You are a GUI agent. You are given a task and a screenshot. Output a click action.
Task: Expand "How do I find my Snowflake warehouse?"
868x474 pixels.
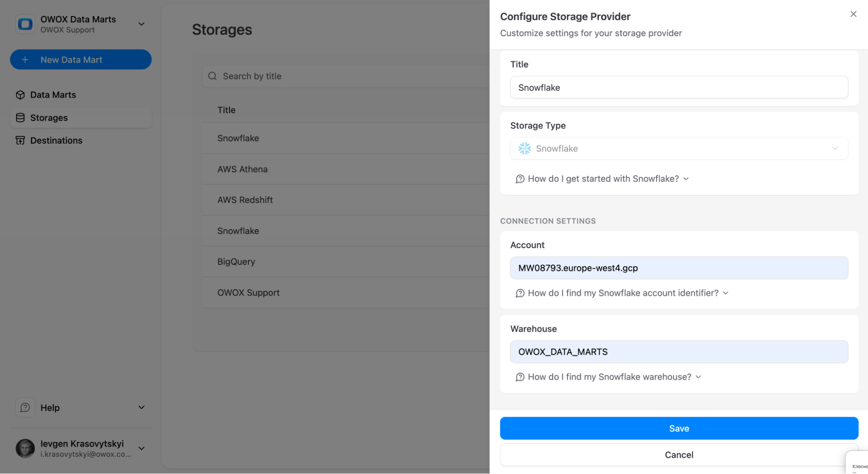coord(609,377)
